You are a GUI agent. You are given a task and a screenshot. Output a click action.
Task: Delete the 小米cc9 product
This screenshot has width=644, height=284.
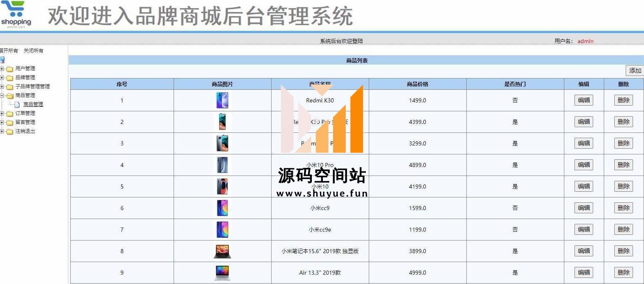tap(624, 208)
